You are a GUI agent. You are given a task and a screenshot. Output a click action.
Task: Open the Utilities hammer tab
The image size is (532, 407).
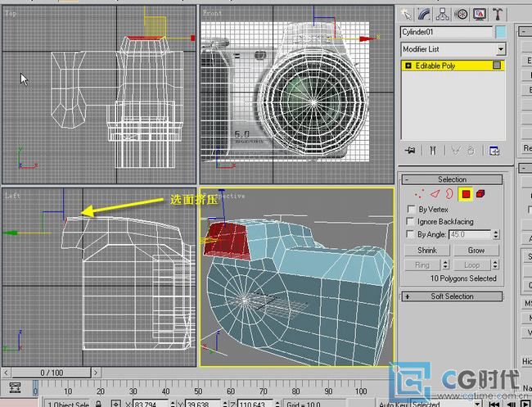pyautogui.click(x=498, y=14)
